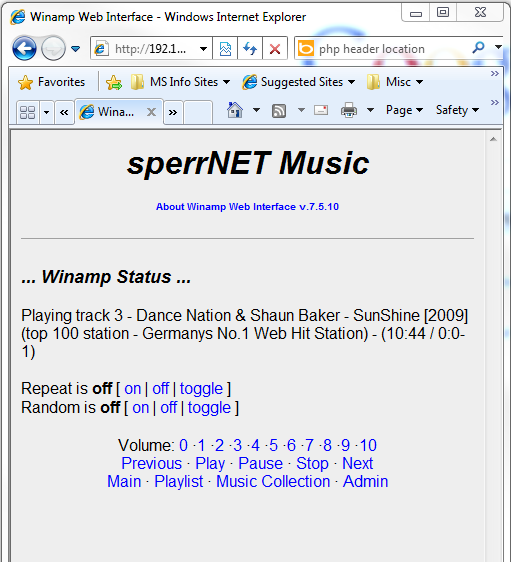Open the Page menu
The image size is (511, 562).
(404, 110)
